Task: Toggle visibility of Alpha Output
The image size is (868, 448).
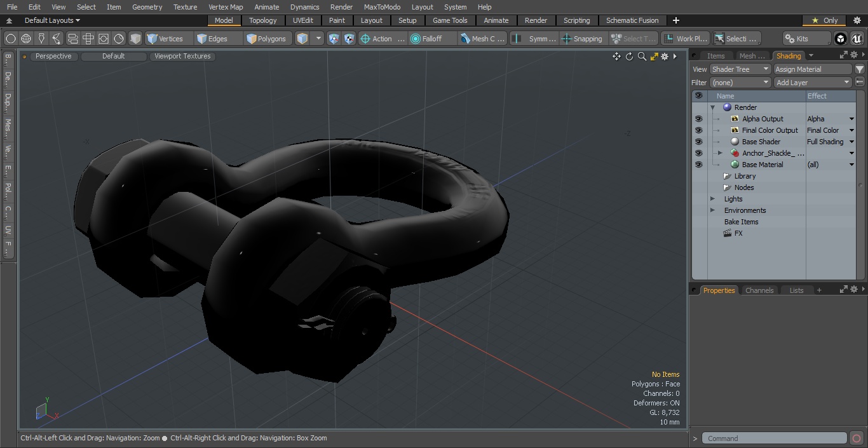Action: click(x=698, y=119)
